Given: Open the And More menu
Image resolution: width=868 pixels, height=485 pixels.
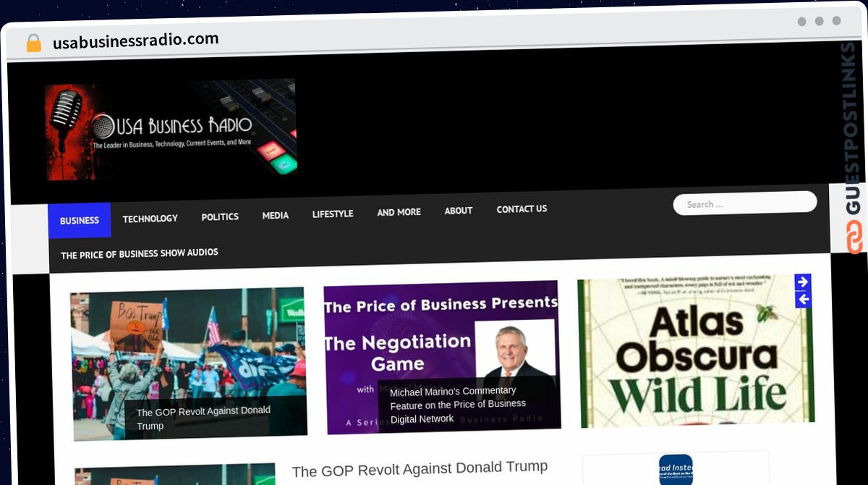Looking at the screenshot, I should pos(399,212).
